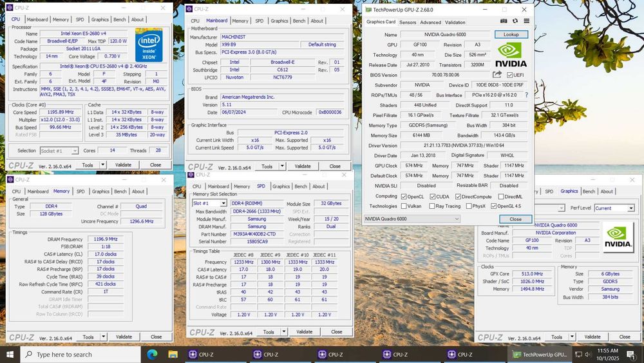The height and width of the screenshot is (363, 644).
Task: Click the Windows Start button
Action: coord(10,354)
